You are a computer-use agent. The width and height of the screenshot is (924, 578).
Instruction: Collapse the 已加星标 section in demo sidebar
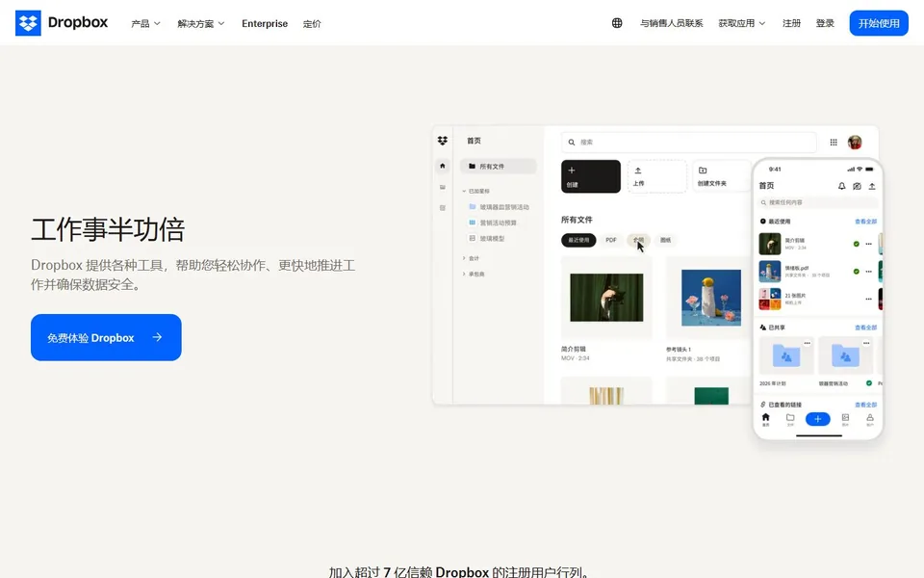(x=464, y=191)
